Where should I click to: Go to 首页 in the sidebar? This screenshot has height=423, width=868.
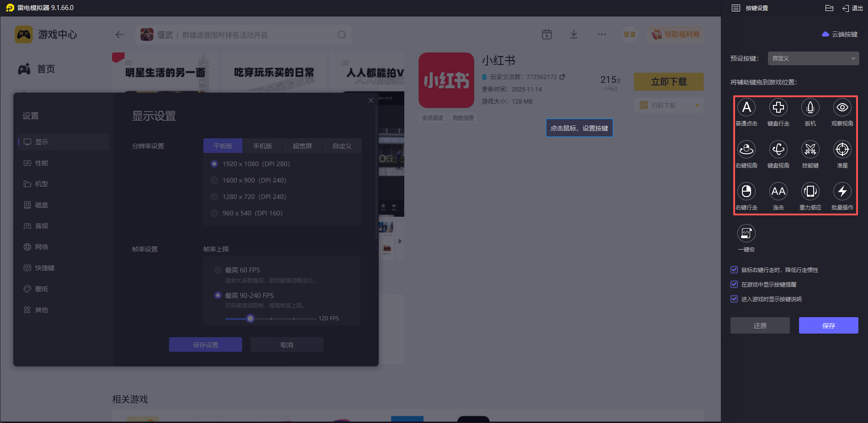37,69
